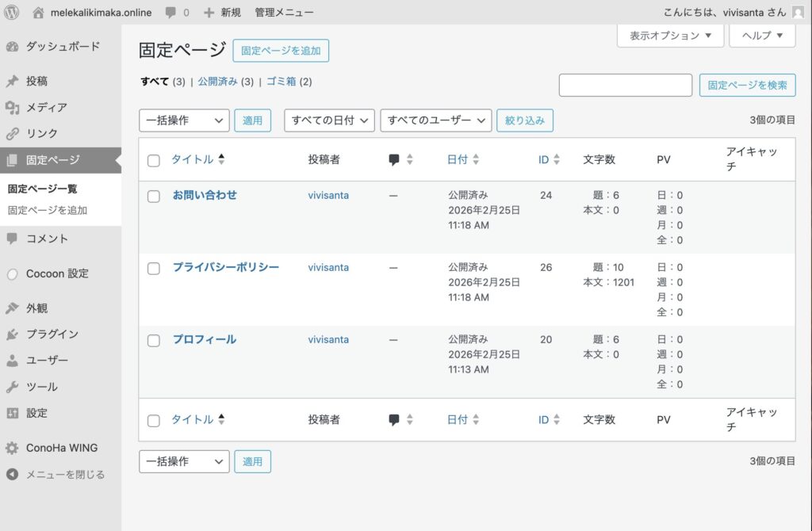Click the WordPress logo icon
Image resolution: width=812 pixels, height=531 pixels.
tap(11, 12)
